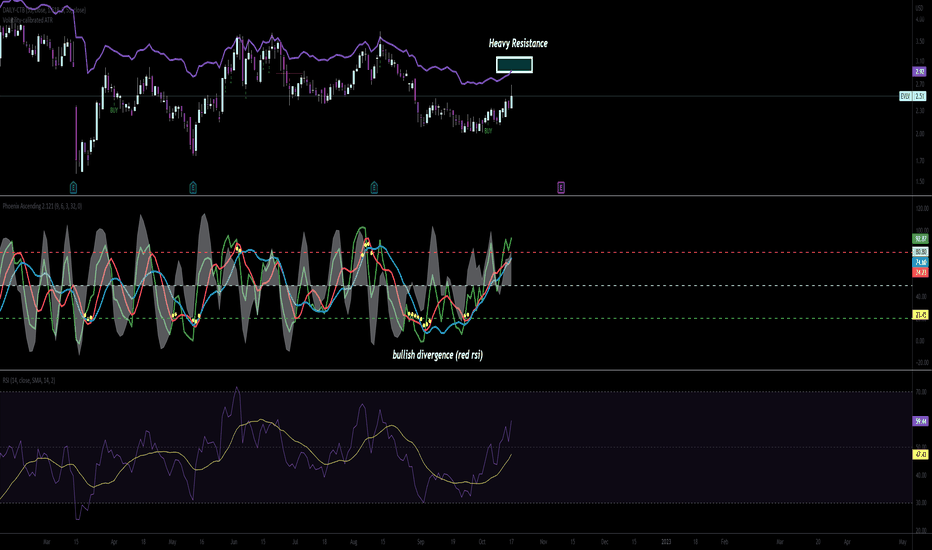This screenshot has width=932, height=550.
Task: Click the green 92.87 value label
Action: click(x=920, y=238)
